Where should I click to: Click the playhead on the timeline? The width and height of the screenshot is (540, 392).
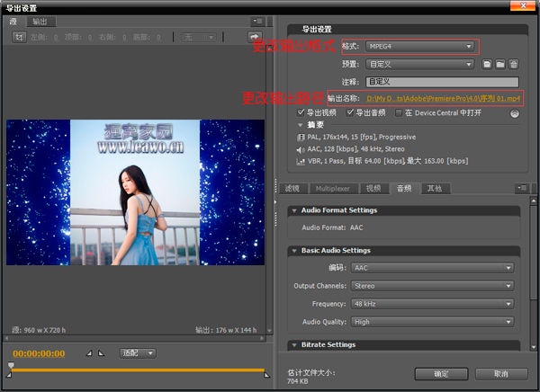click(x=11, y=365)
